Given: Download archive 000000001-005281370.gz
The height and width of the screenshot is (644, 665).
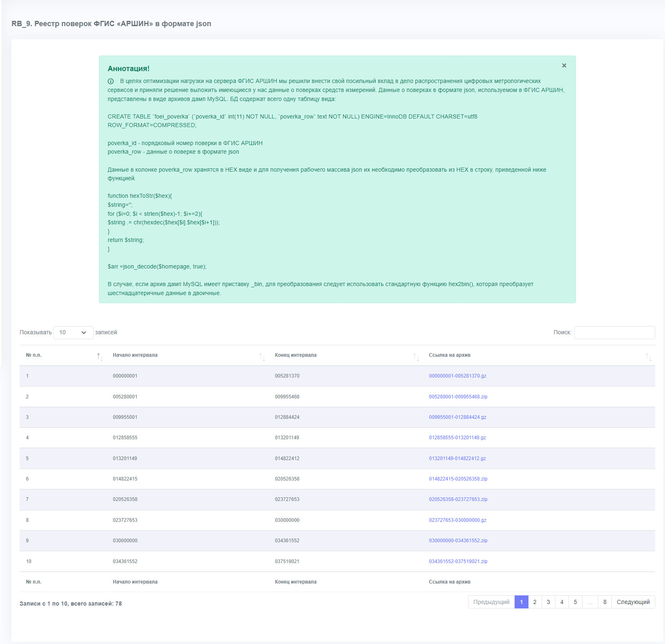Looking at the screenshot, I should 457,376.
